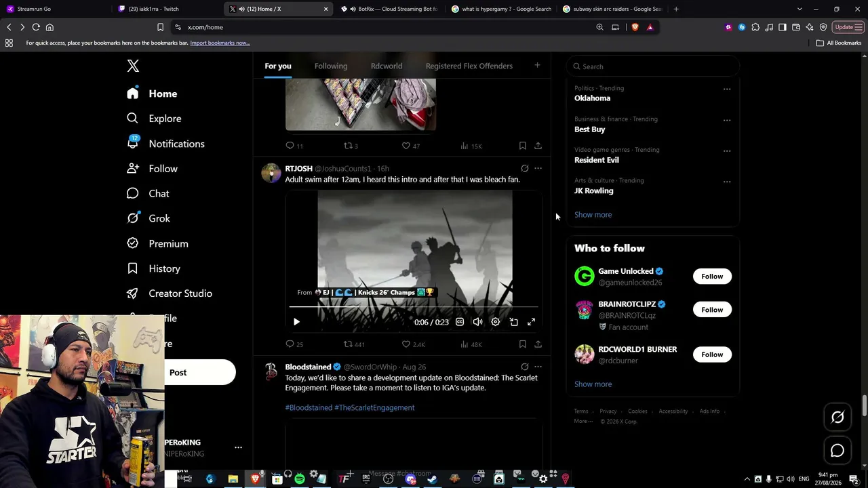Expand the video to fullscreen
Image resolution: width=868 pixels, height=488 pixels.
coord(531,322)
